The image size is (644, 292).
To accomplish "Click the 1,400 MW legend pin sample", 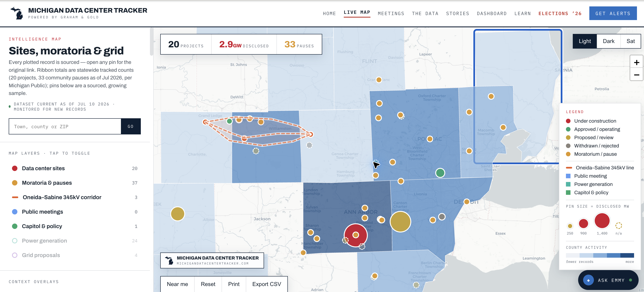I will click(x=602, y=221).
